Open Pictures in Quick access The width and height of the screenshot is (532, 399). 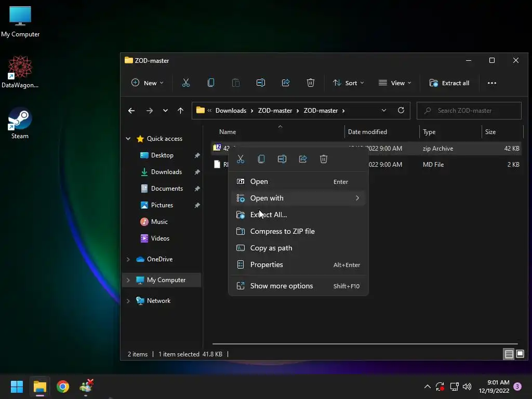coord(162,205)
